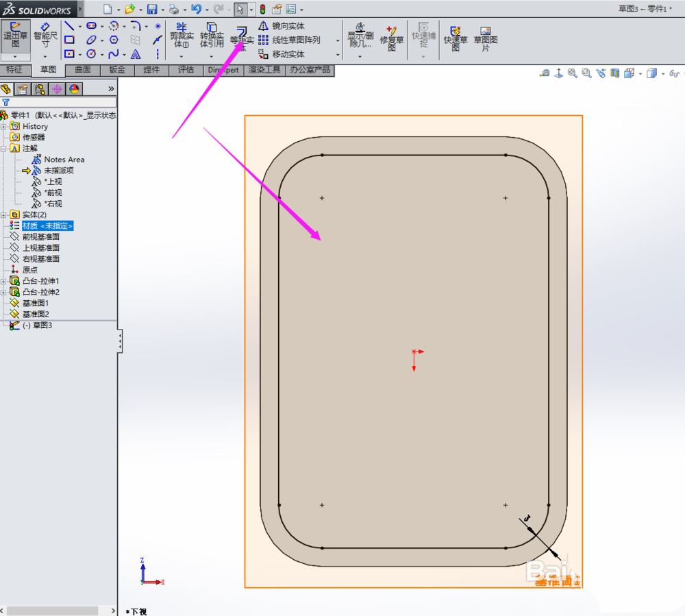Click Exit Sketch (退出草图)
This screenshot has width=685, height=616.
15,35
